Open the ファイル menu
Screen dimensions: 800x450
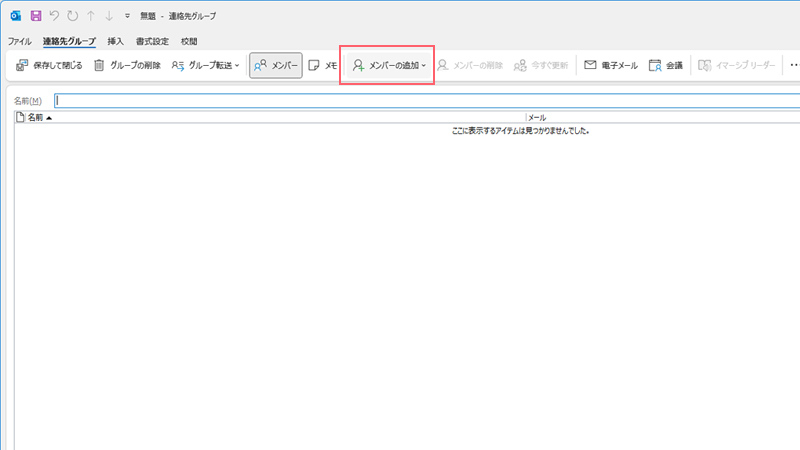click(x=20, y=41)
